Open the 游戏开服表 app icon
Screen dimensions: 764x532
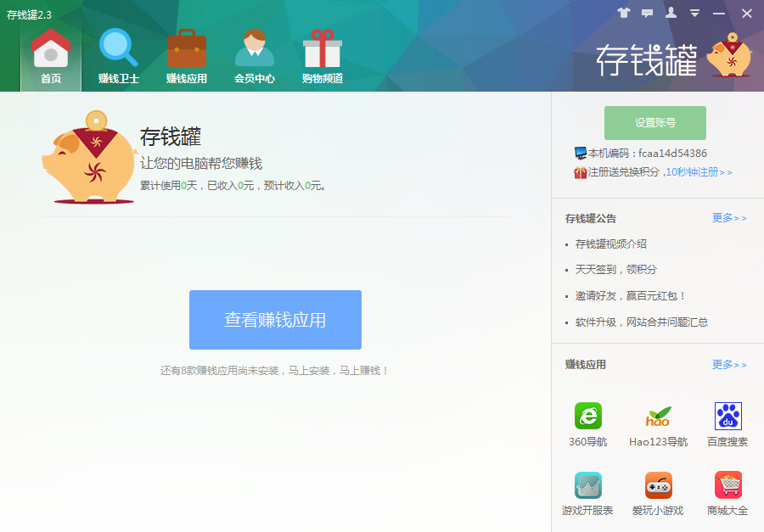tap(587, 485)
